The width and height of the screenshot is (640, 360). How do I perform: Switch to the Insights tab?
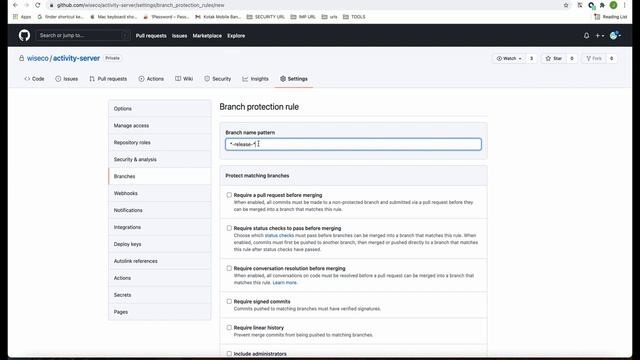[x=256, y=79]
